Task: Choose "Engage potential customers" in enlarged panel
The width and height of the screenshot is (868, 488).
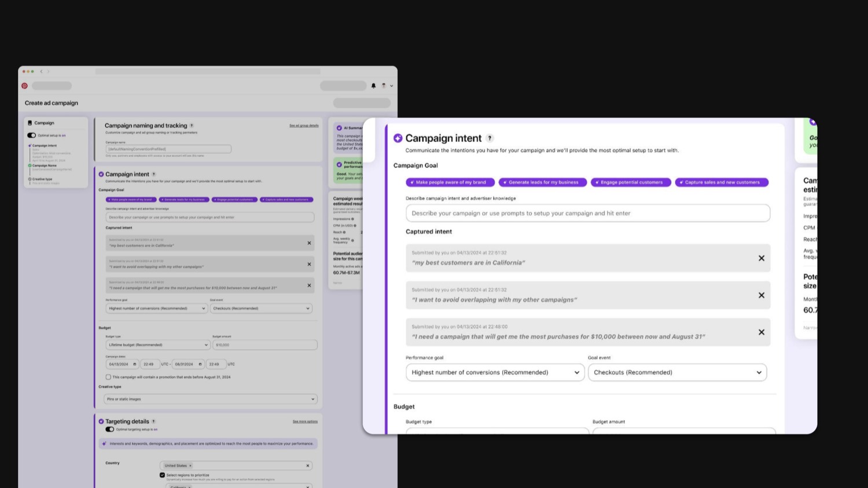Action: (x=631, y=182)
